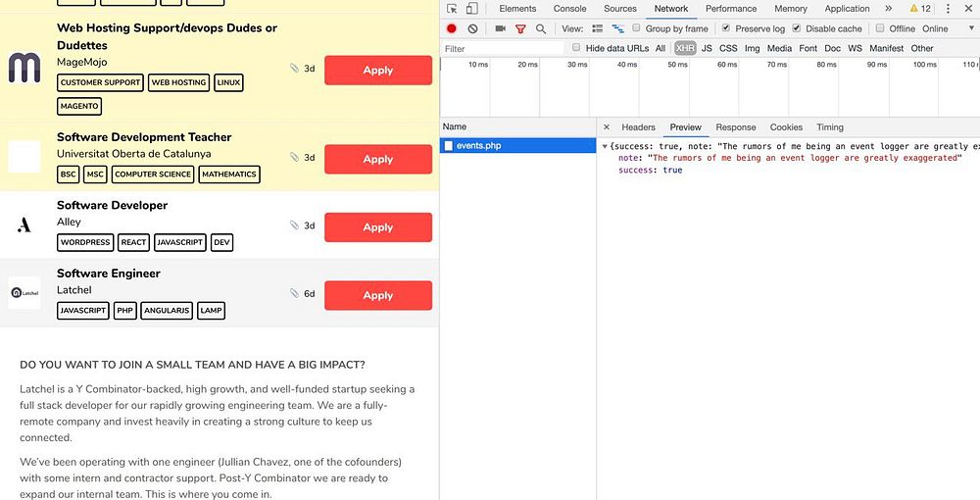Click the paperclip icon in Universitat Oberta row
Screen dimensions: 980x500
coord(294,157)
